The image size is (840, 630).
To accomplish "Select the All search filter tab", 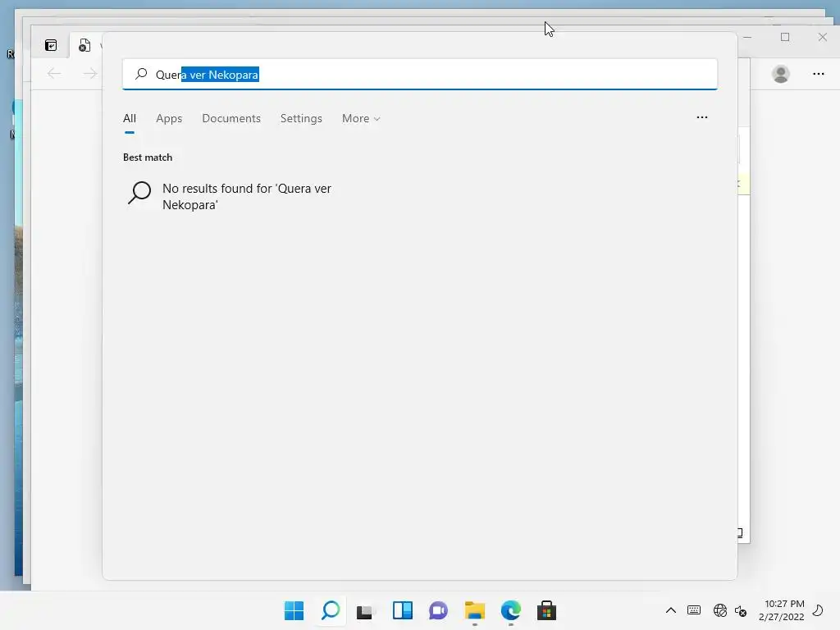I will [x=130, y=118].
